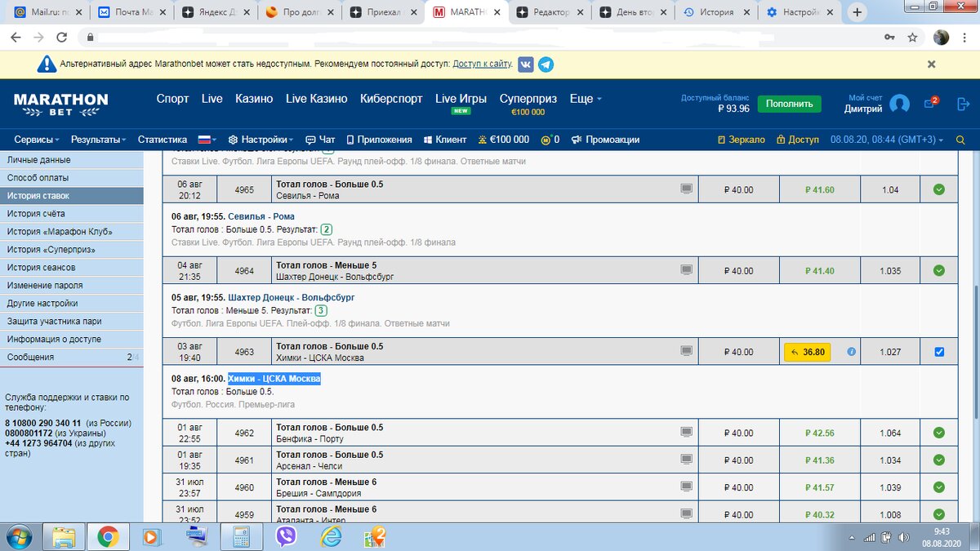Open VK social link icon

[x=526, y=64]
